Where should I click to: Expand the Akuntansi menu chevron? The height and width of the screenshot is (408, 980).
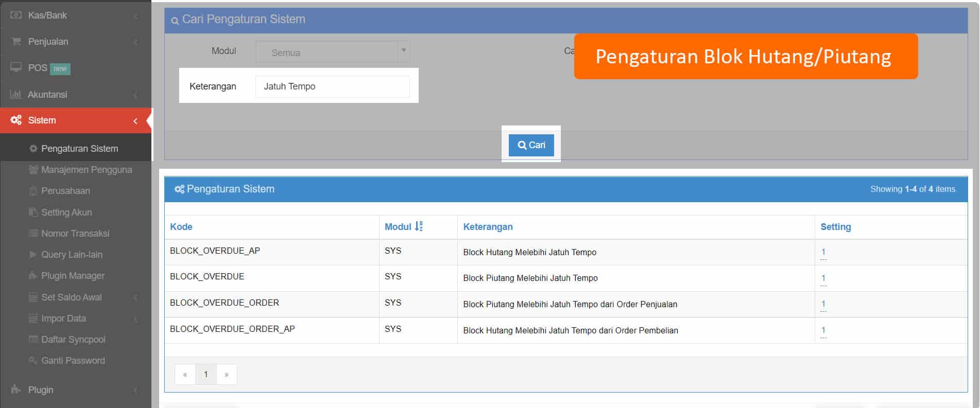(x=135, y=95)
